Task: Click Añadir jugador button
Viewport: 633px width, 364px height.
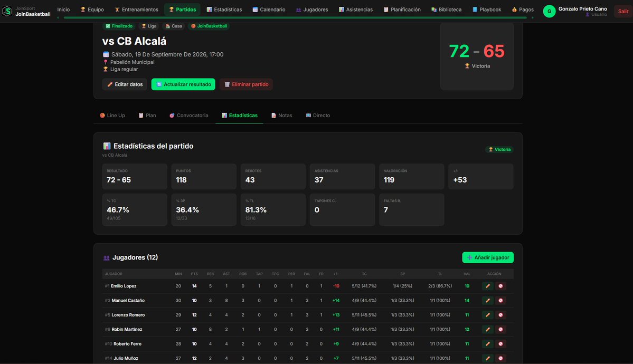Action: pyautogui.click(x=488, y=257)
